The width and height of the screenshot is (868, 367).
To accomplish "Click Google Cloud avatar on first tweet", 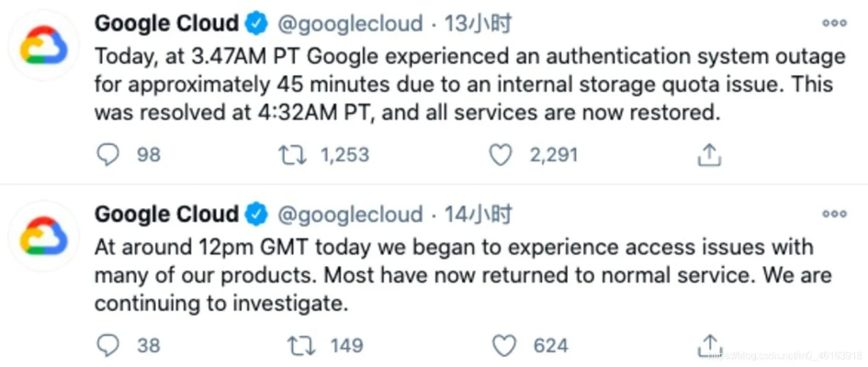I will pos(44,44).
